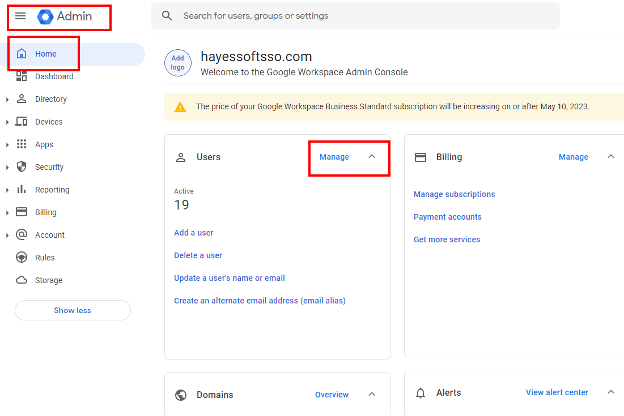
Task: Open Security in the sidebar
Action: tap(49, 167)
